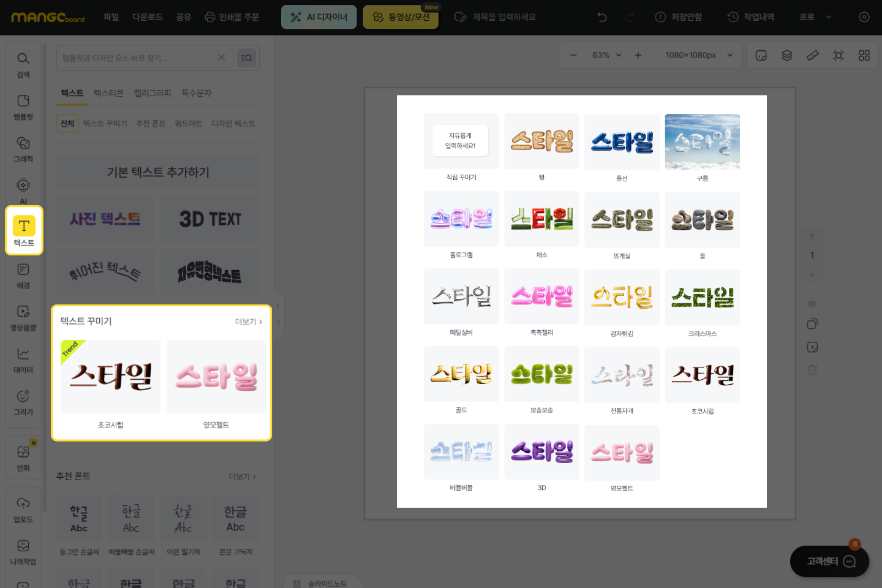Open the search panel in sidebar
This screenshot has width=882, height=588.
point(23,64)
